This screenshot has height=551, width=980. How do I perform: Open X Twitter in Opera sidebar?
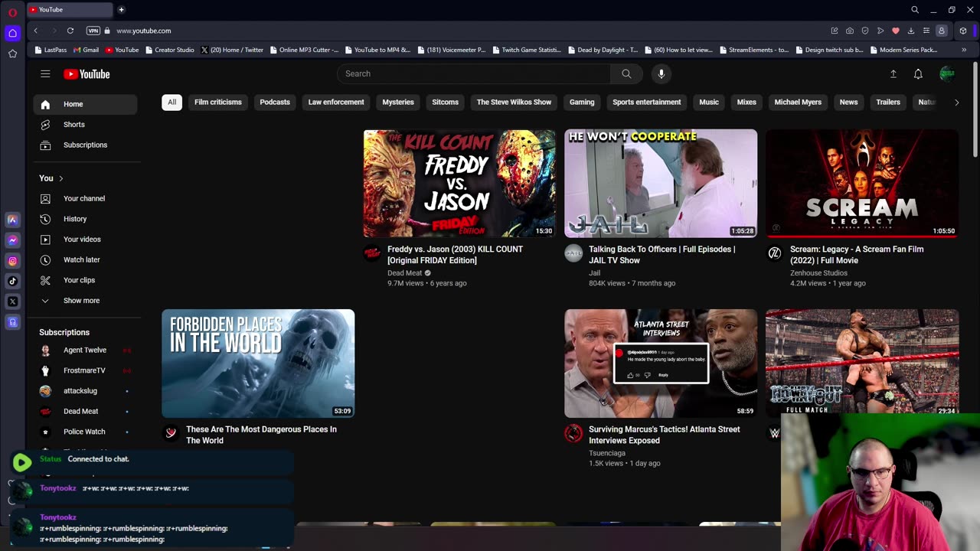[12, 302]
